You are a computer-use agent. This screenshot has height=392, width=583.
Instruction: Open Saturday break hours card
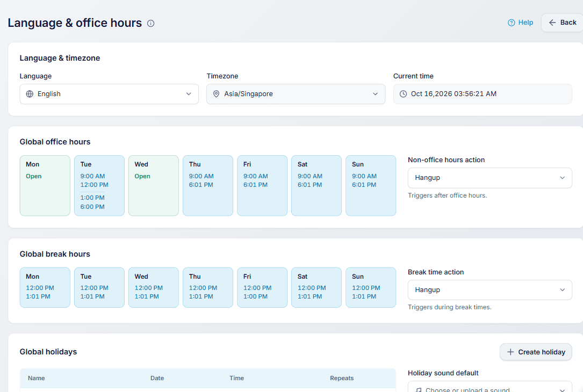click(x=316, y=288)
